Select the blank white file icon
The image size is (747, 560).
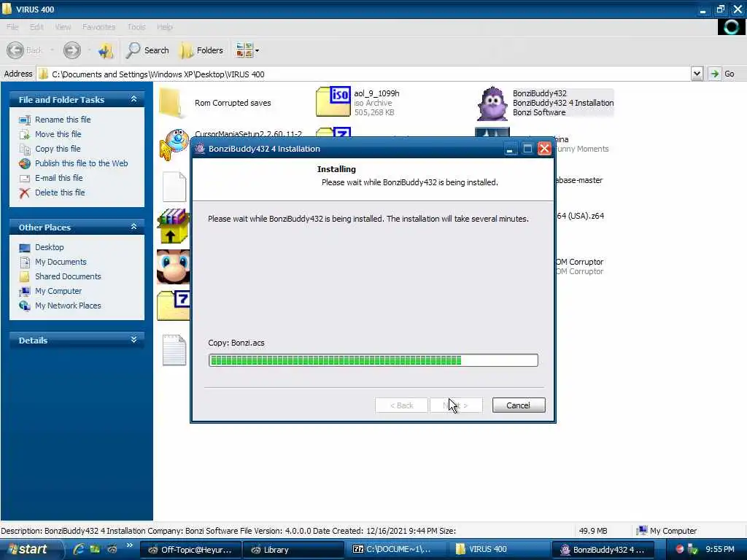click(x=174, y=187)
